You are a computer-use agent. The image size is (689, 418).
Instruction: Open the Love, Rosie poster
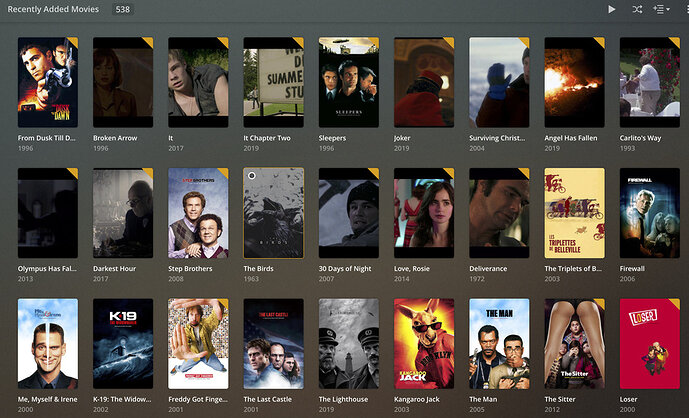click(424, 213)
